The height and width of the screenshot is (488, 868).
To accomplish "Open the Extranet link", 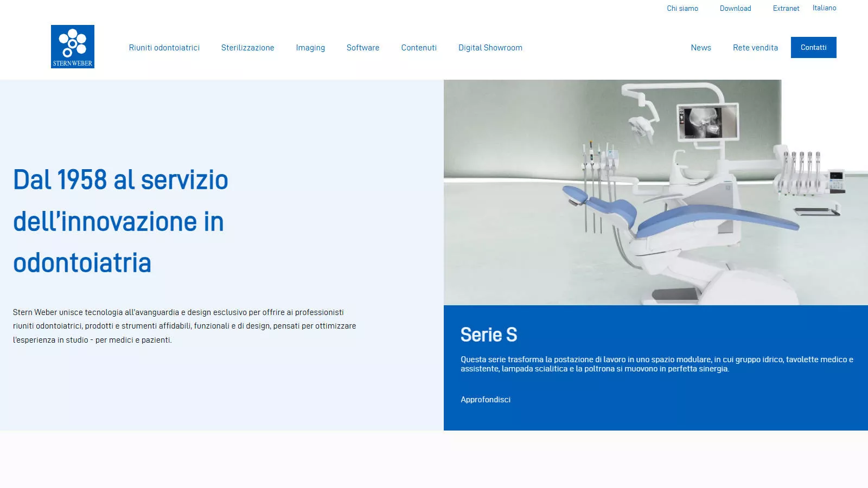I will pyautogui.click(x=786, y=8).
